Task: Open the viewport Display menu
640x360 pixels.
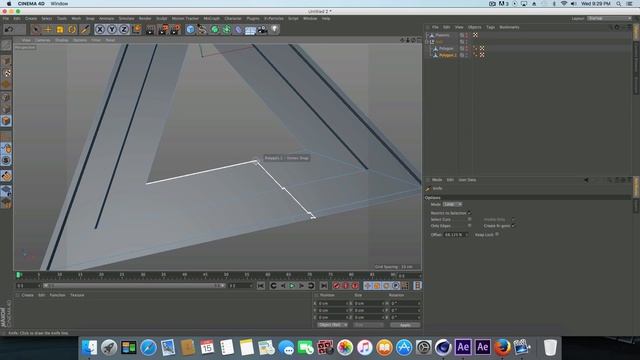Action: point(62,40)
